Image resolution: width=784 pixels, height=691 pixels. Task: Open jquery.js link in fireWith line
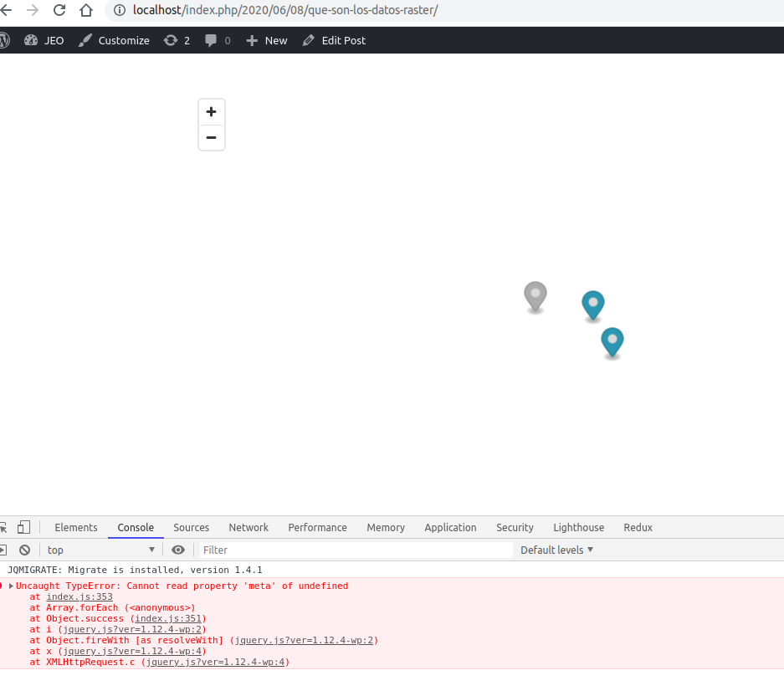[x=304, y=640]
